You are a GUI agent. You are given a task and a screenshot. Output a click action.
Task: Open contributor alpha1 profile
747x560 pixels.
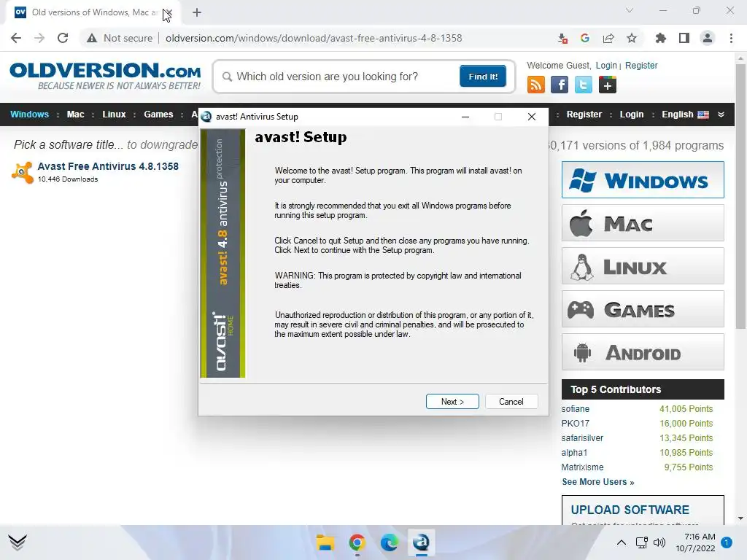coord(574,452)
